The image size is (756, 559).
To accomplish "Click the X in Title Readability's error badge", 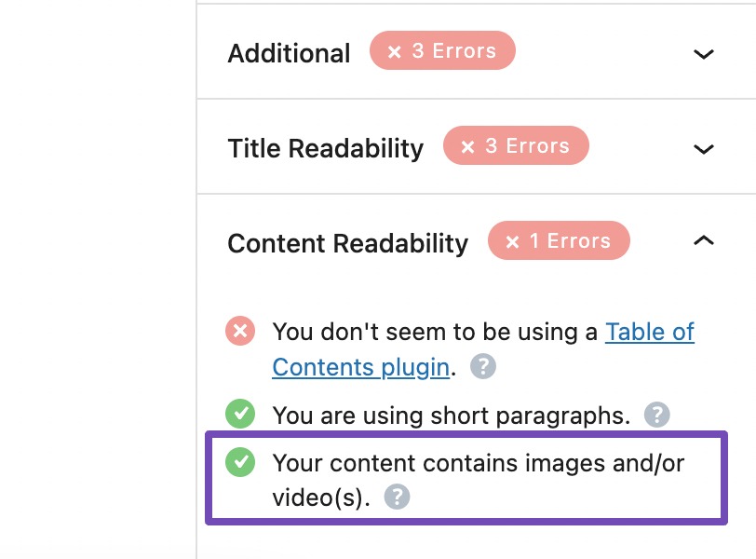I will click(466, 145).
